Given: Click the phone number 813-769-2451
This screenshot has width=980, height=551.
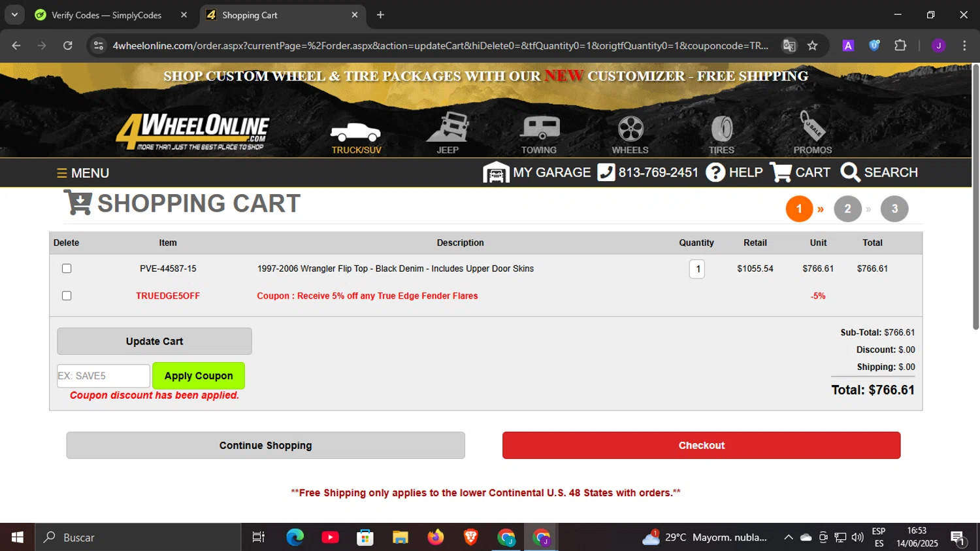Looking at the screenshot, I should pyautogui.click(x=648, y=173).
